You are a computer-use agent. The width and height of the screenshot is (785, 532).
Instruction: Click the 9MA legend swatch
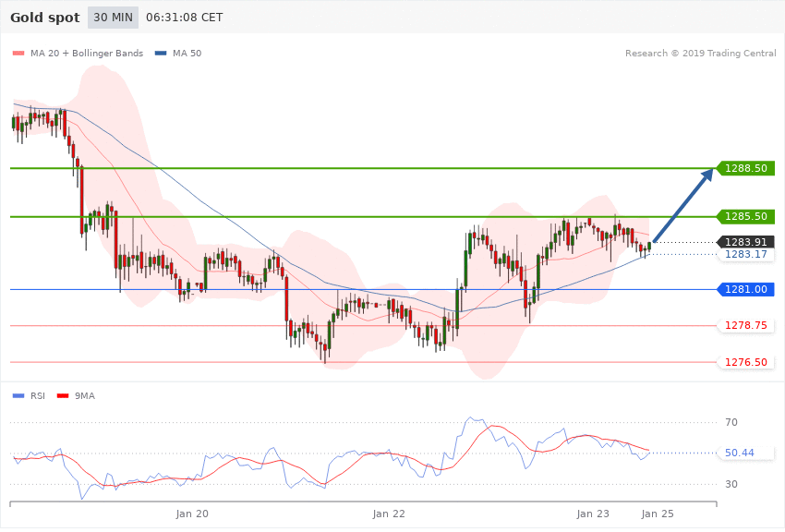(x=63, y=396)
